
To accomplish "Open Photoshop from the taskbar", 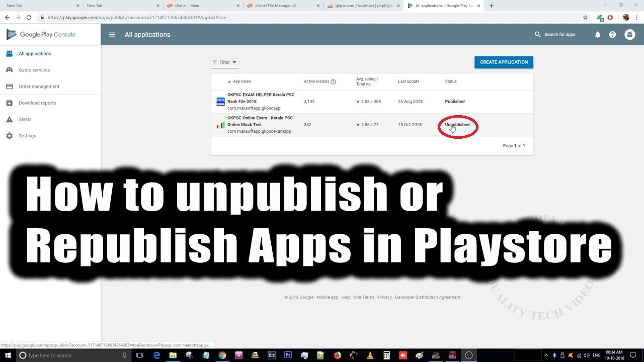I will click(288, 355).
